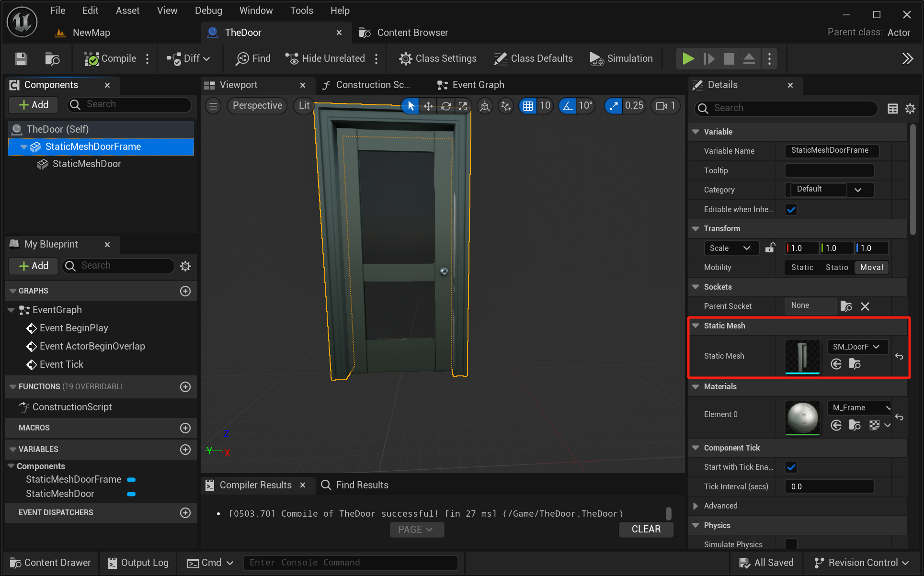
Task: Toggle the coordinate system icon in viewport
Action: click(x=485, y=106)
